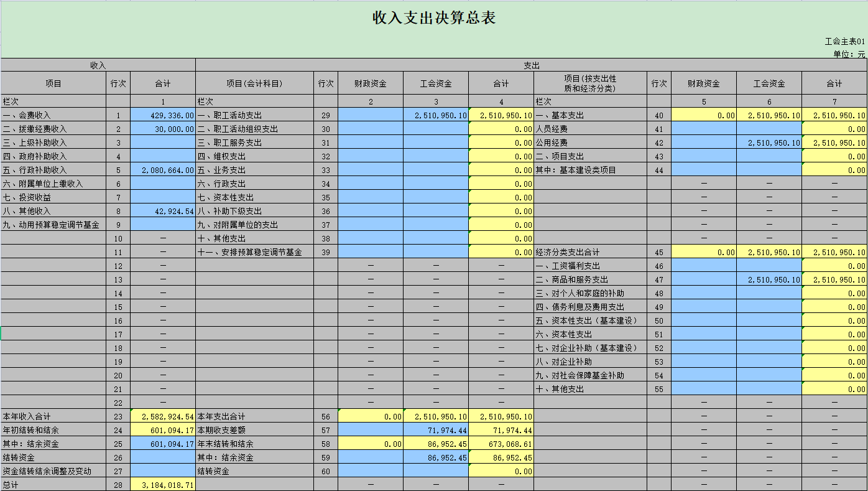Click the 支出 section header cell

click(531, 65)
